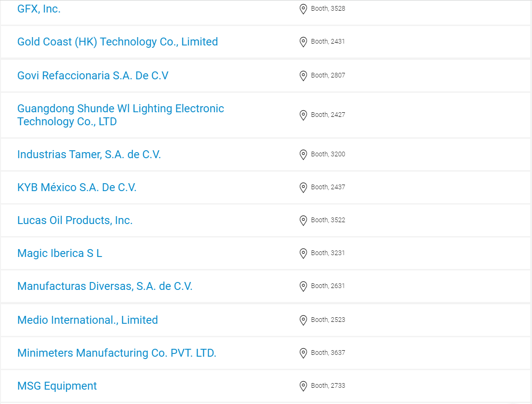Screen dimensions: 532x404
Task: Select the map pin icon beside Booth 2807
Action: click(x=303, y=76)
